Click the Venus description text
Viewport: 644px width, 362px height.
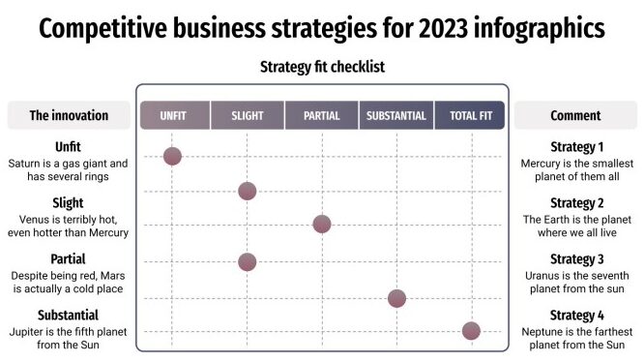point(69,226)
